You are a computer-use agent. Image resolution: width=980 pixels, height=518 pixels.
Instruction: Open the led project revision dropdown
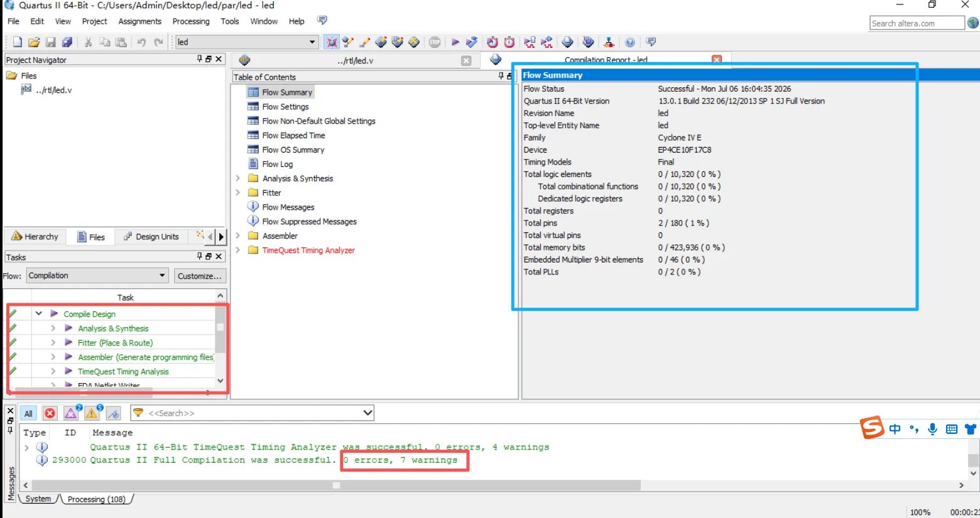coord(312,42)
